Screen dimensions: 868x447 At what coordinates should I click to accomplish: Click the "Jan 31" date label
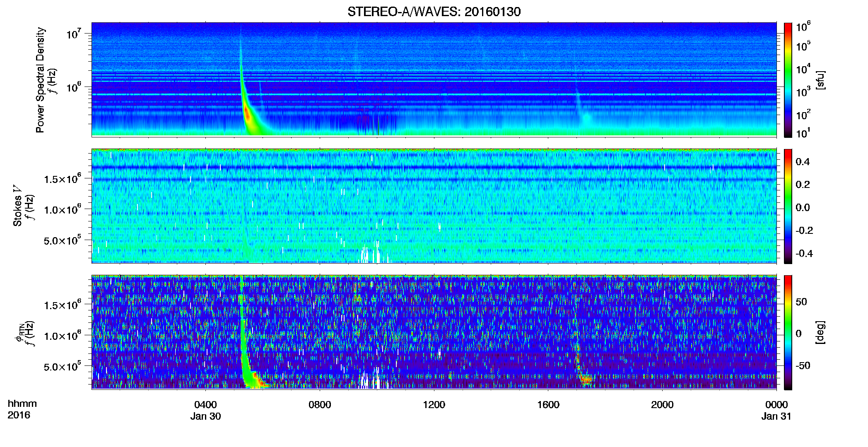(x=776, y=416)
